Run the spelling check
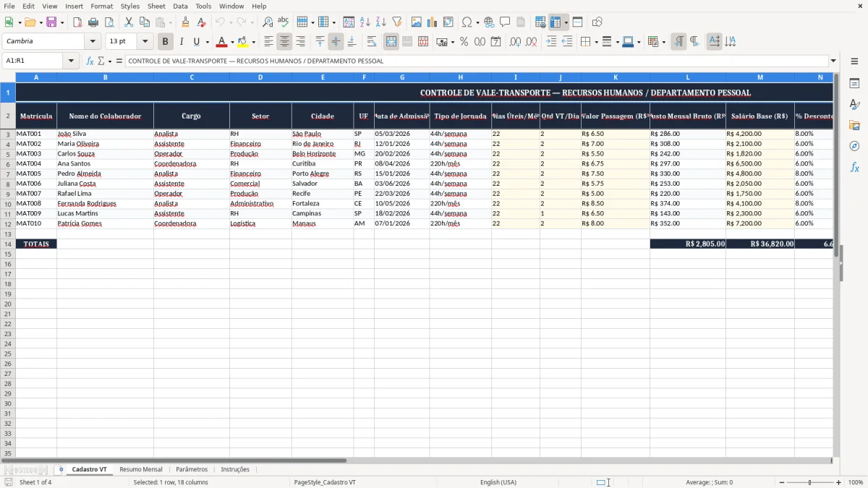Image resolution: width=868 pixels, height=488 pixels. (284, 22)
